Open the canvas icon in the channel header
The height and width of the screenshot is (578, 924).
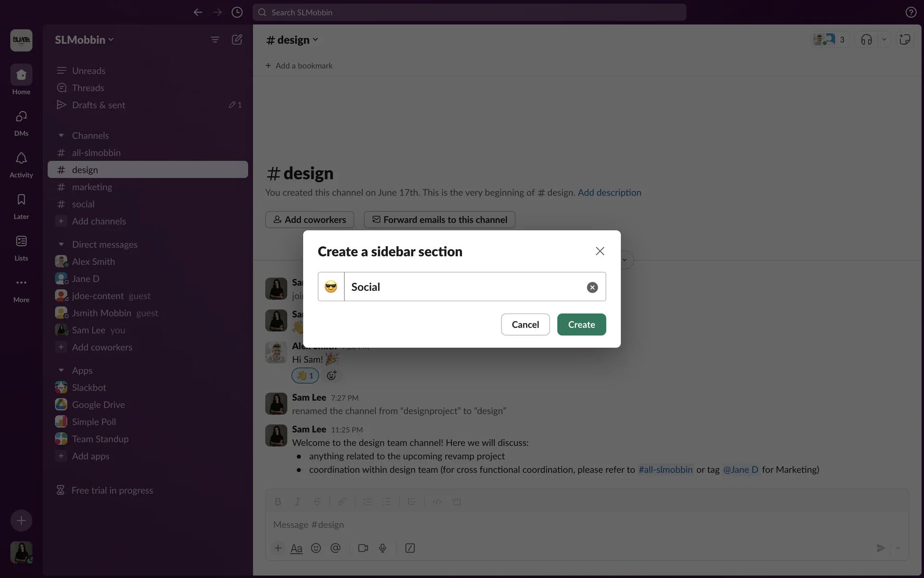[905, 40]
